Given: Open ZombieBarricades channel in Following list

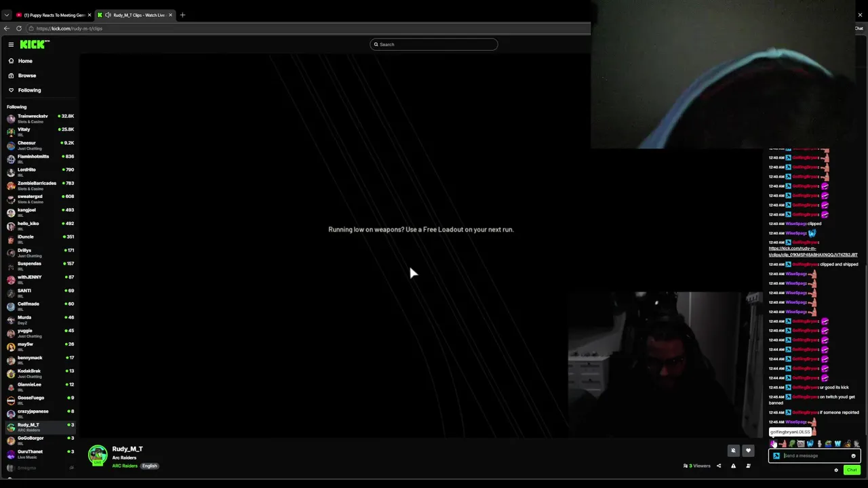Looking at the screenshot, I should point(41,185).
